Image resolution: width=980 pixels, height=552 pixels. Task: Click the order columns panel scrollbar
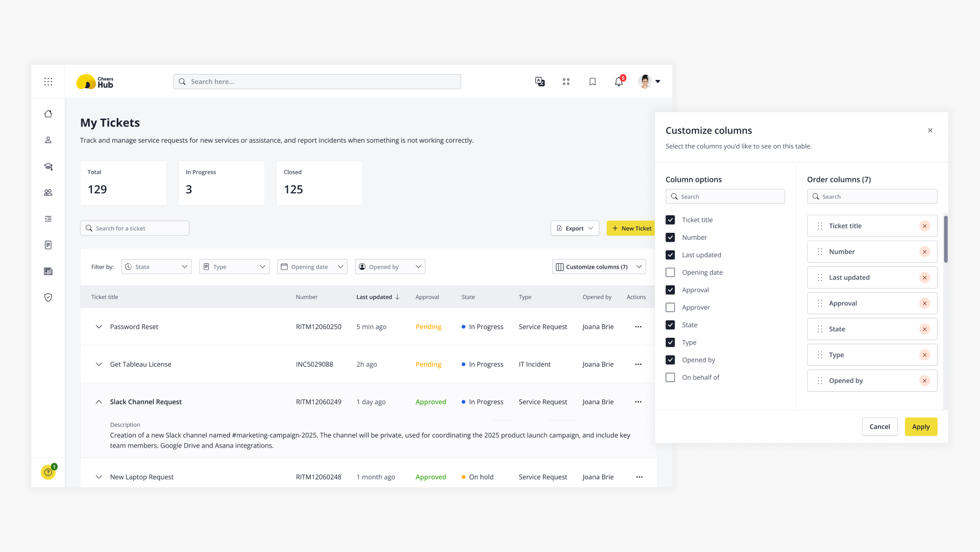pos(945,240)
